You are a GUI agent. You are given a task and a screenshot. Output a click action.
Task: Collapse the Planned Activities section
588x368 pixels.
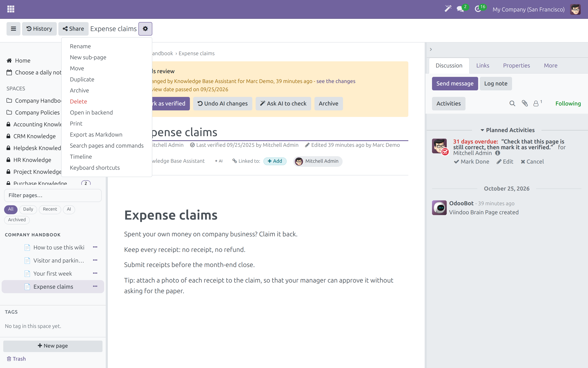tap(508, 130)
